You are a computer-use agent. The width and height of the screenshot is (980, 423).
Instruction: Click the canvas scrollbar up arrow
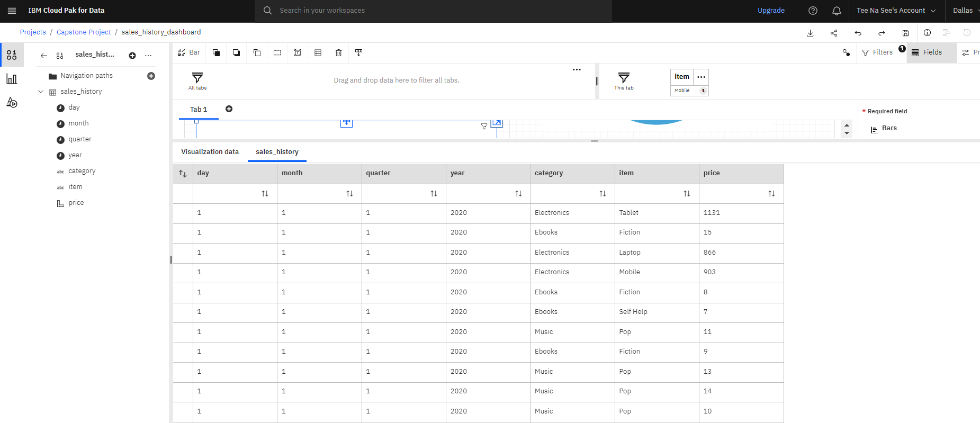tap(847, 125)
